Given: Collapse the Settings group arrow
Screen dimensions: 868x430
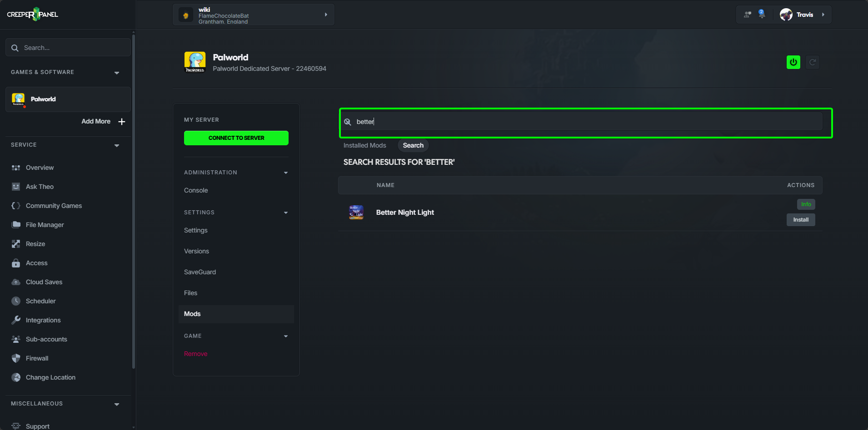Looking at the screenshot, I should 286,213.
